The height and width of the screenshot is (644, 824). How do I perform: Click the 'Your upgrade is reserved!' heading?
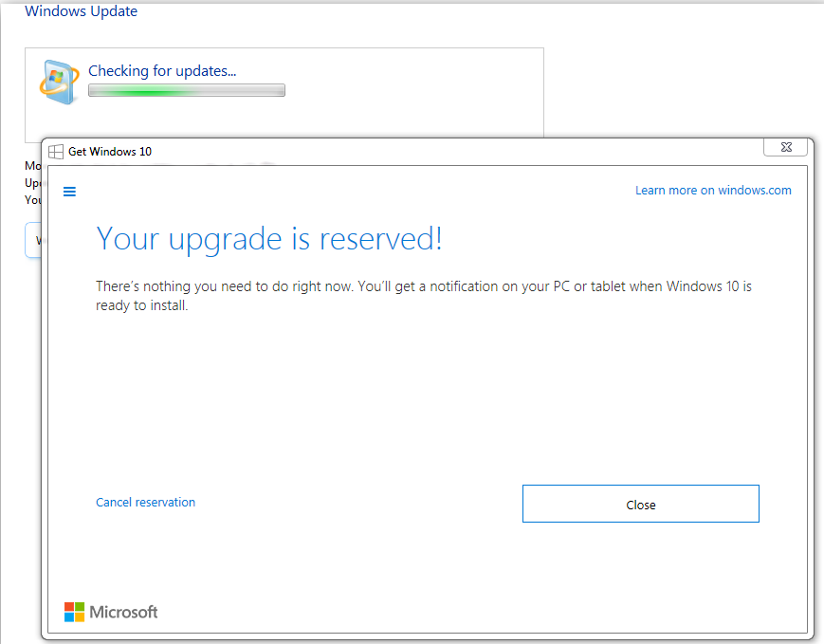(x=269, y=239)
